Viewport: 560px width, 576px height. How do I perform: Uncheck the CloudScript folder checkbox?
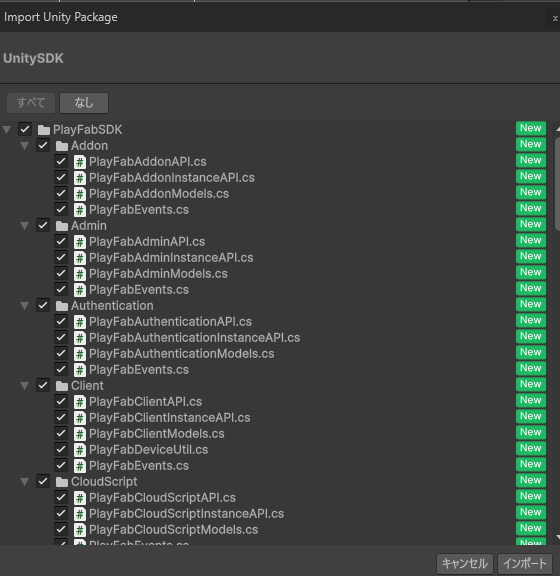[43, 481]
